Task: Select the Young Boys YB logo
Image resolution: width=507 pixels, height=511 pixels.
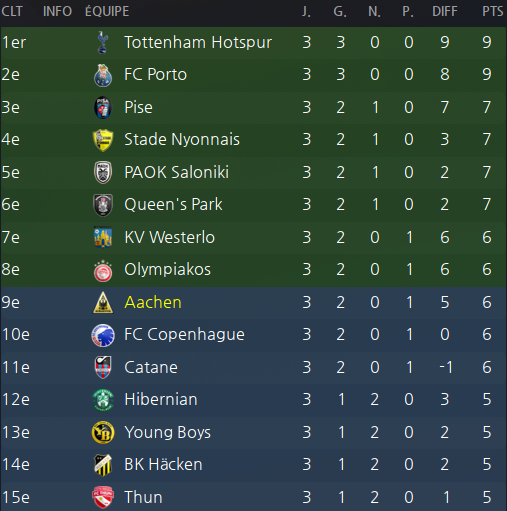Action: tap(103, 433)
